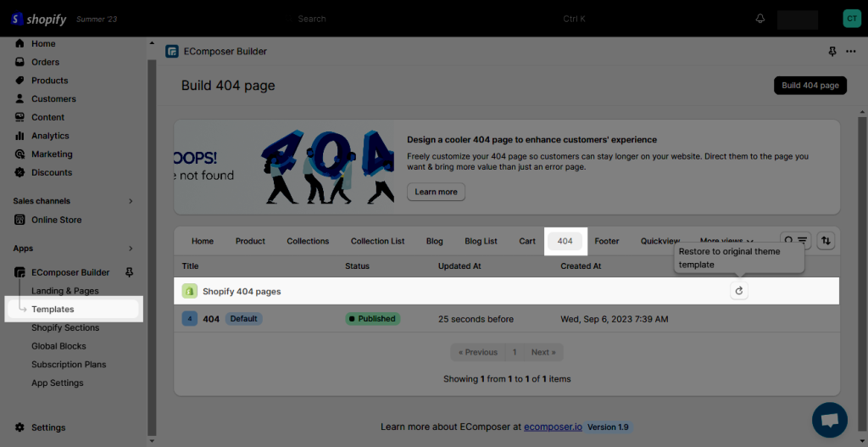Open App Settings in sidebar
Screen dimensions: 868x447
58,383
